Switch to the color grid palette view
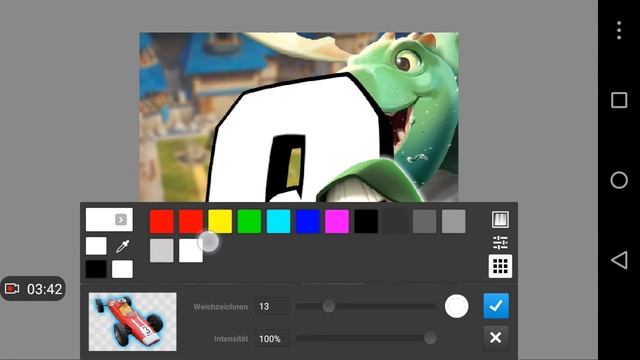This screenshot has width=640, height=360. (x=500, y=266)
